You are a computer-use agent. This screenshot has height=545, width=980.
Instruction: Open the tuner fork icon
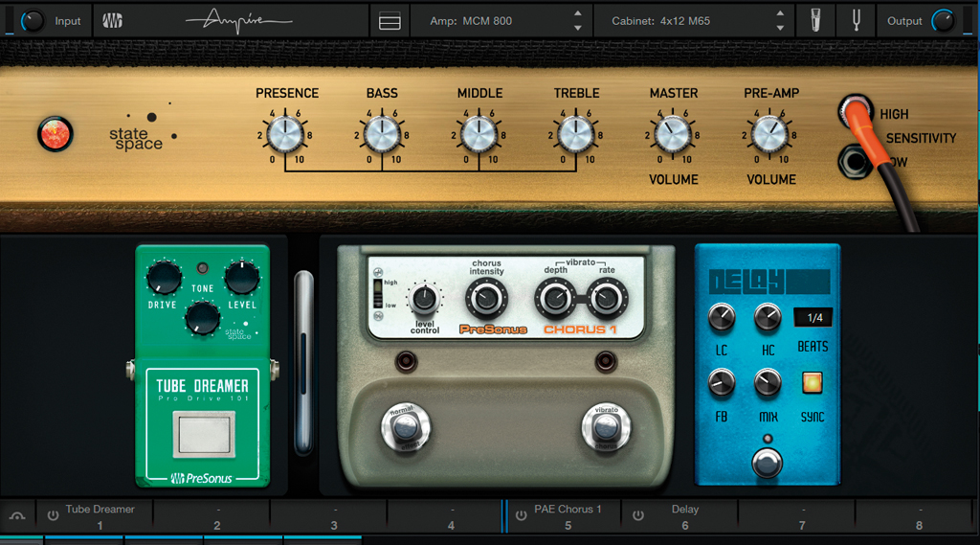coord(857,21)
